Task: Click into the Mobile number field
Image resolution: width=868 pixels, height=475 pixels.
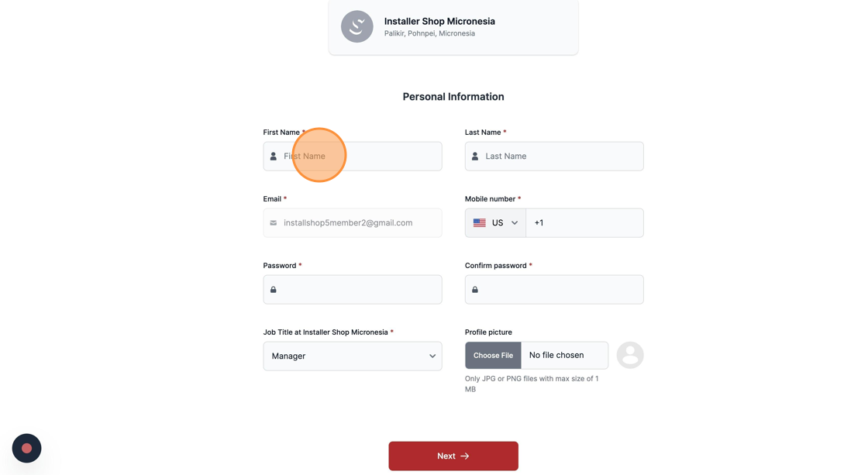Action: pyautogui.click(x=585, y=223)
